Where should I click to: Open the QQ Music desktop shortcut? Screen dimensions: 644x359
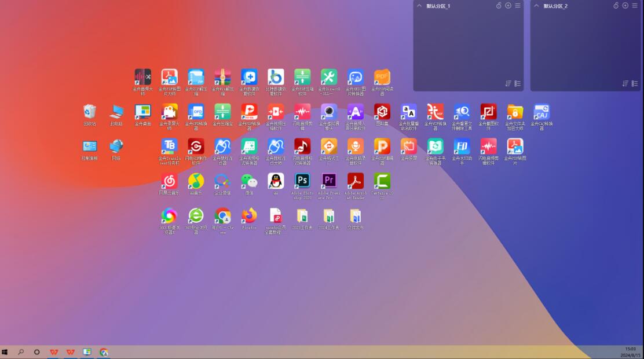click(196, 181)
